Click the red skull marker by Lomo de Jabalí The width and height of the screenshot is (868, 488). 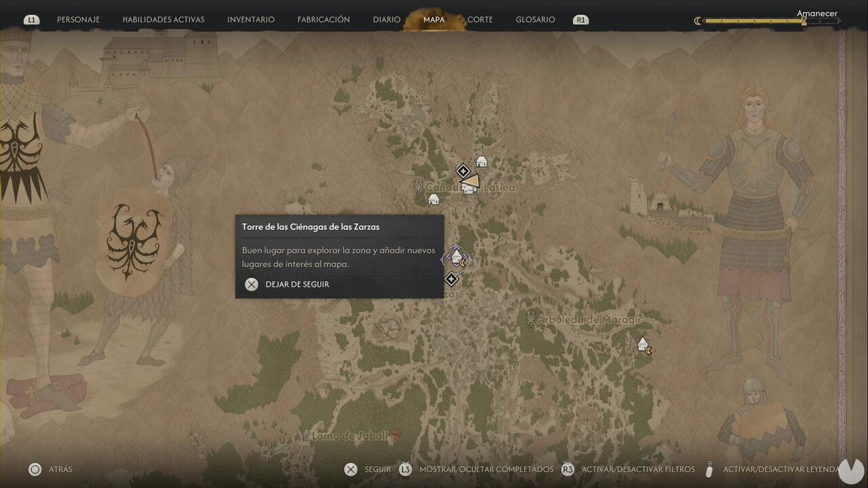click(x=396, y=435)
